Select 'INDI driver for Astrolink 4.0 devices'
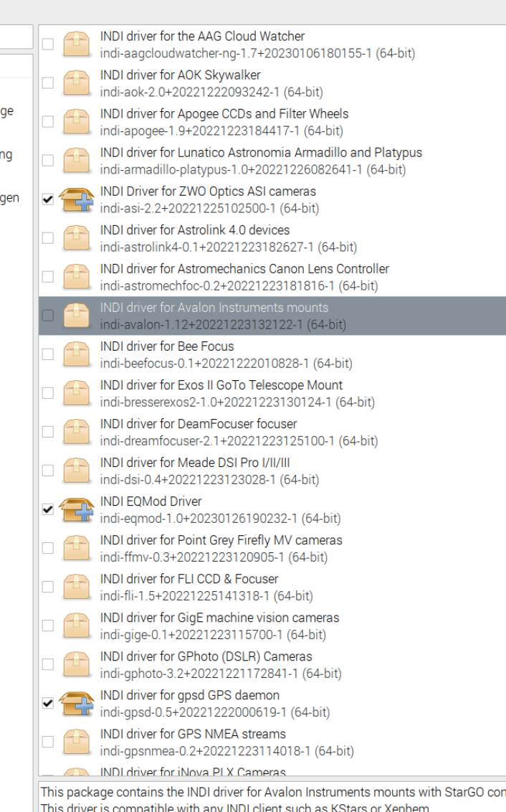This screenshot has width=506, height=812. (x=194, y=230)
